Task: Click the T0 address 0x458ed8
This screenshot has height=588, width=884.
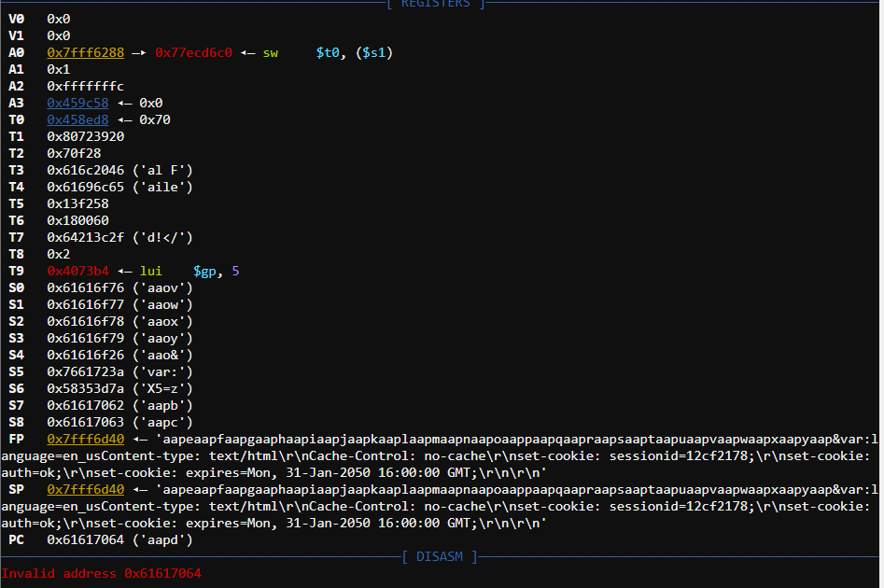Action: [77, 120]
